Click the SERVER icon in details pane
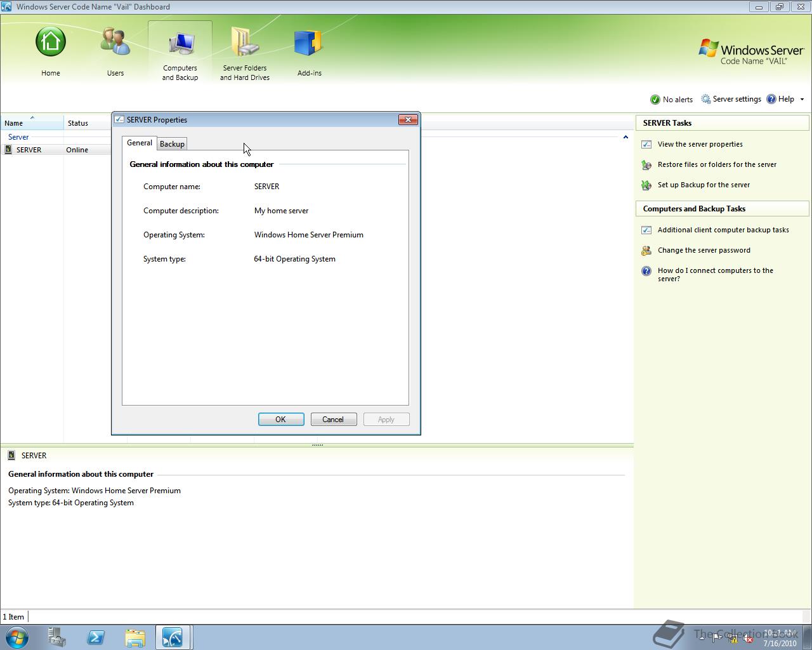Image resolution: width=812 pixels, height=650 pixels. click(11, 455)
